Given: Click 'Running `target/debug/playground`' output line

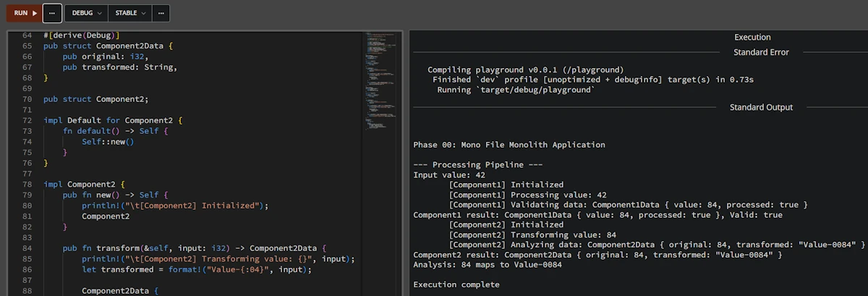Looking at the screenshot, I should point(516,90).
